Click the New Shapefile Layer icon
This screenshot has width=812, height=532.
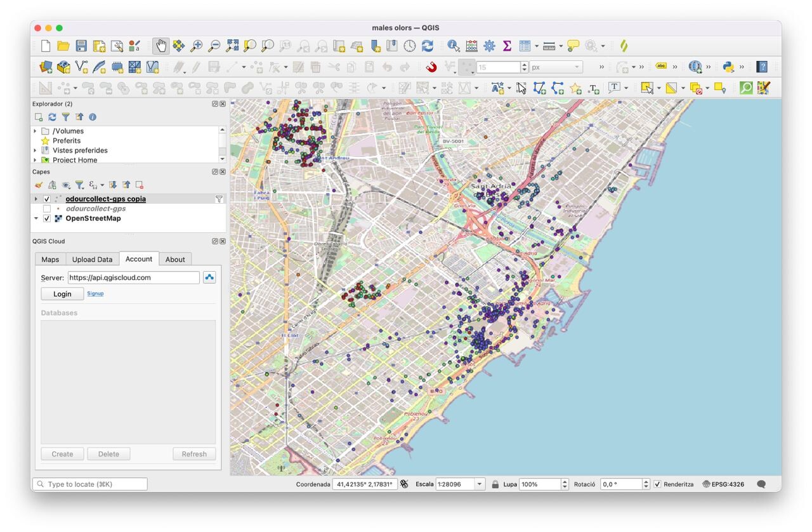(81, 67)
